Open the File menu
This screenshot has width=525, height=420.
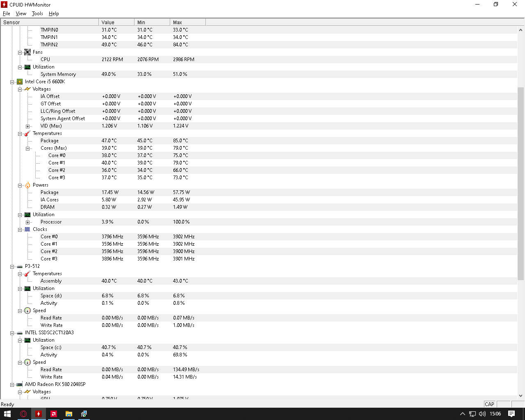pos(7,14)
